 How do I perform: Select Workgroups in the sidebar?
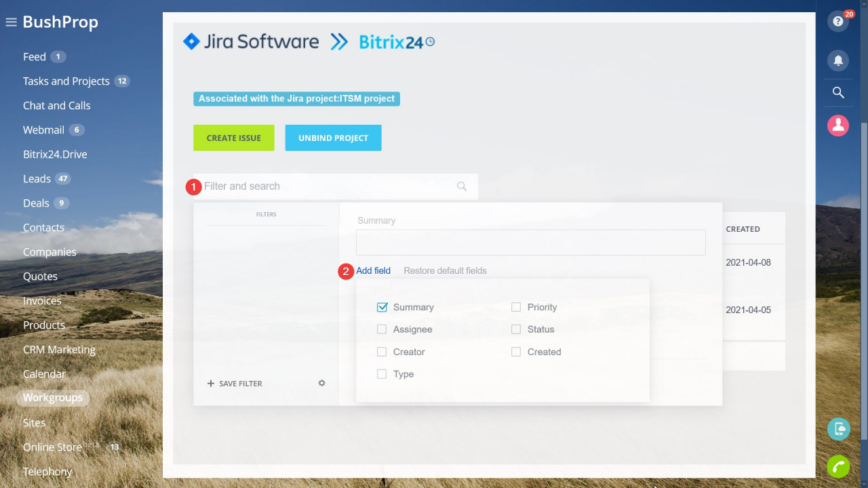click(x=53, y=398)
